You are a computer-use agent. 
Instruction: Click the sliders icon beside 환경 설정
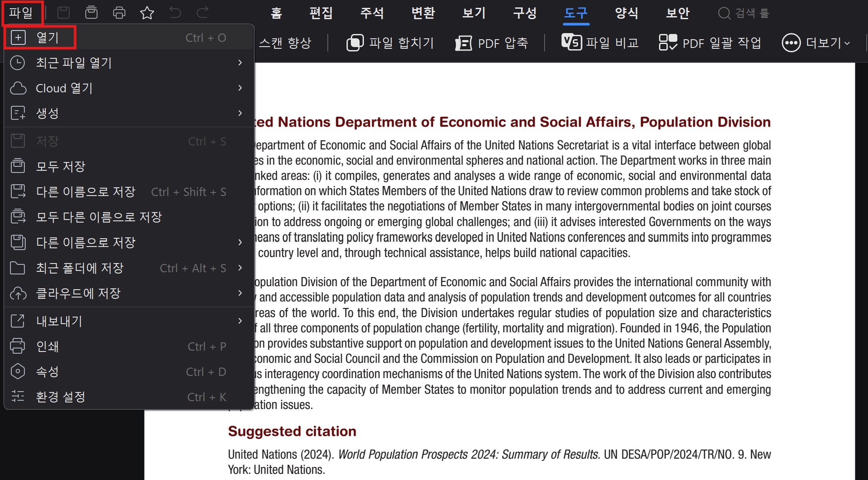pos(17,396)
